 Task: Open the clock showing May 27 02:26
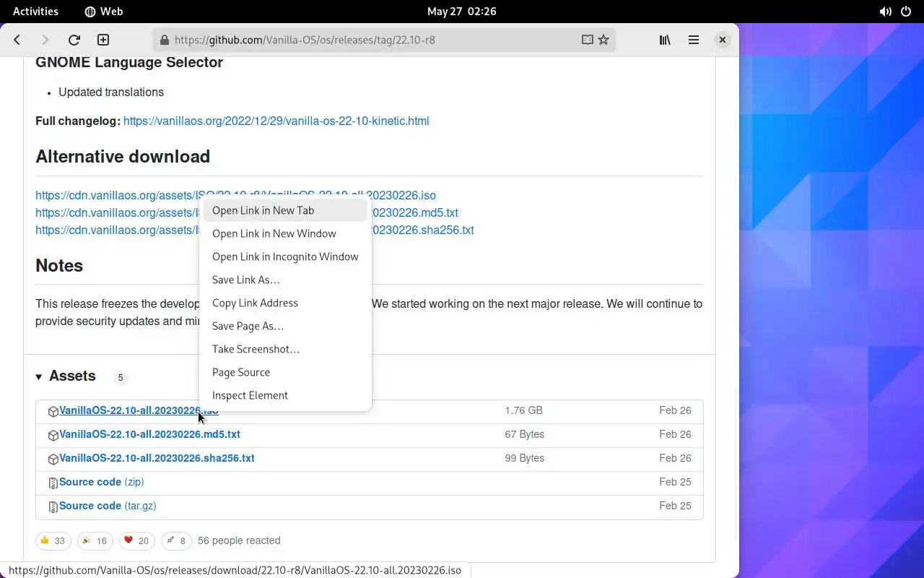[461, 11]
